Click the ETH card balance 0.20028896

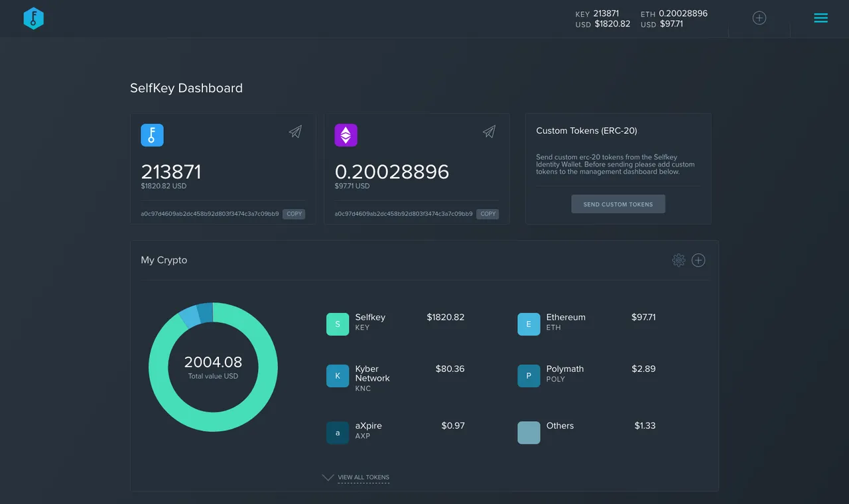pyautogui.click(x=392, y=172)
